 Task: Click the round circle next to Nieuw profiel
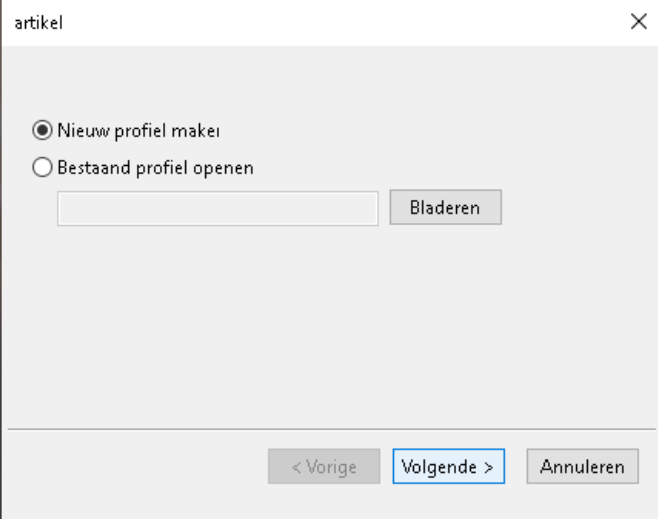(x=42, y=130)
